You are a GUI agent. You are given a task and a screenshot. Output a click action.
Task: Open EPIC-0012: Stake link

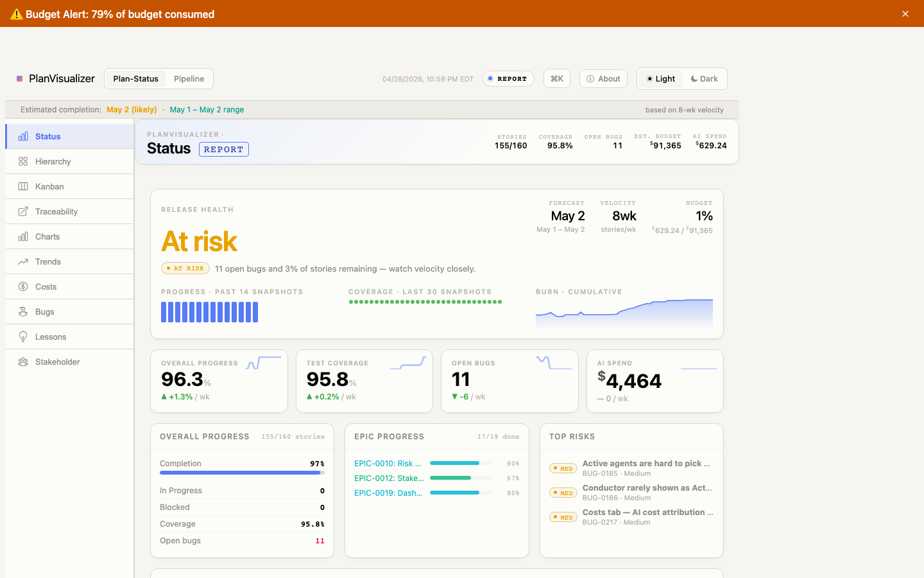pyautogui.click(x=389, y=478)
